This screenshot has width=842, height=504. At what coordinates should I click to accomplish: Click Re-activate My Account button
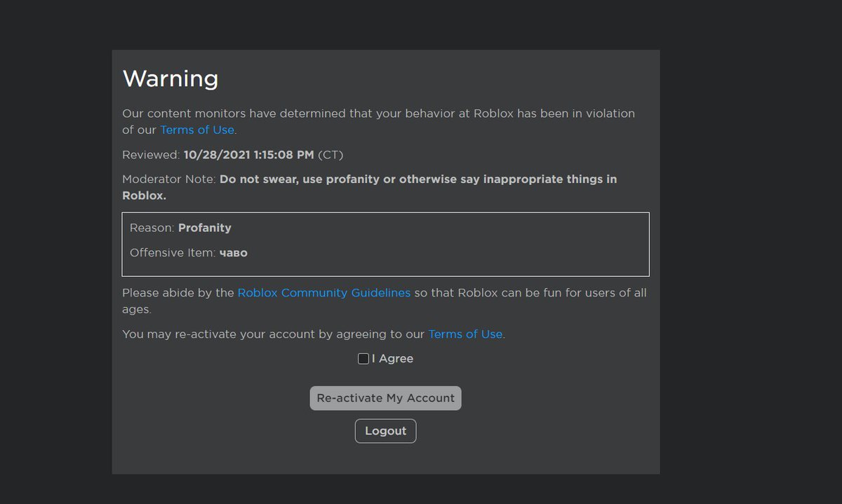coord(386,398)
